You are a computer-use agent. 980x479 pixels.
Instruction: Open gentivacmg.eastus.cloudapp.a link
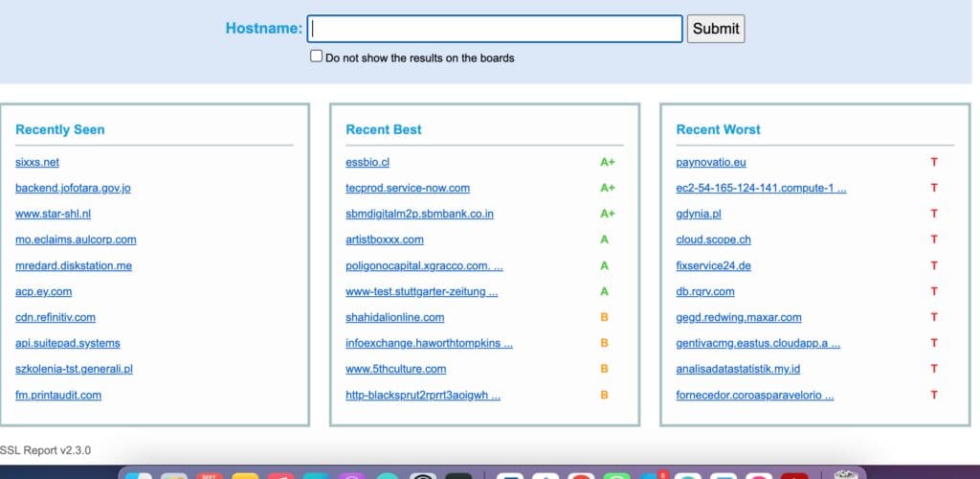tap(758, 343)
